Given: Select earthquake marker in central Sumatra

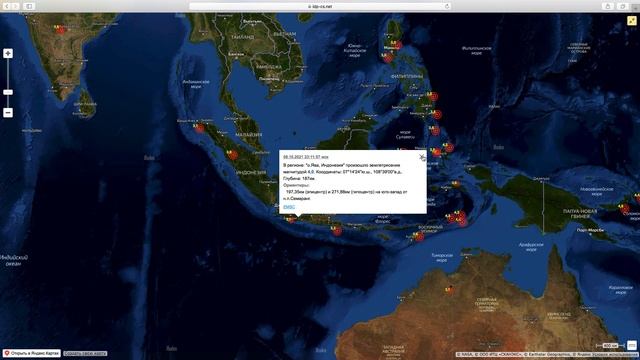Looking at the screenshot, I should pyautogui.click(x=232, y=155).
